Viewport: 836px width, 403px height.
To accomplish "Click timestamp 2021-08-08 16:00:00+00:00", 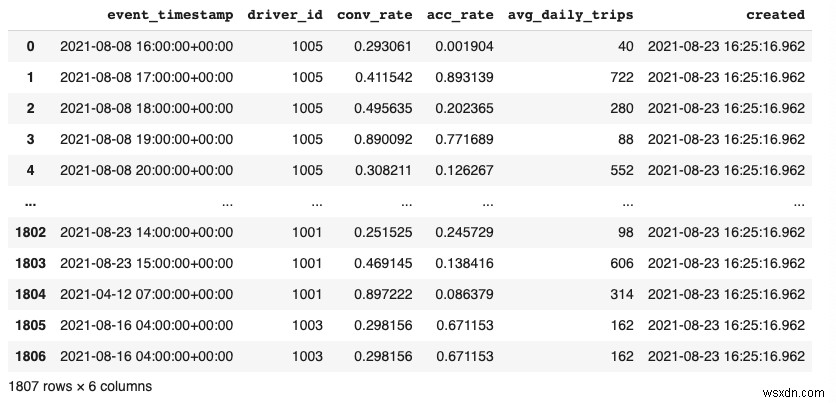I will 147,46.
